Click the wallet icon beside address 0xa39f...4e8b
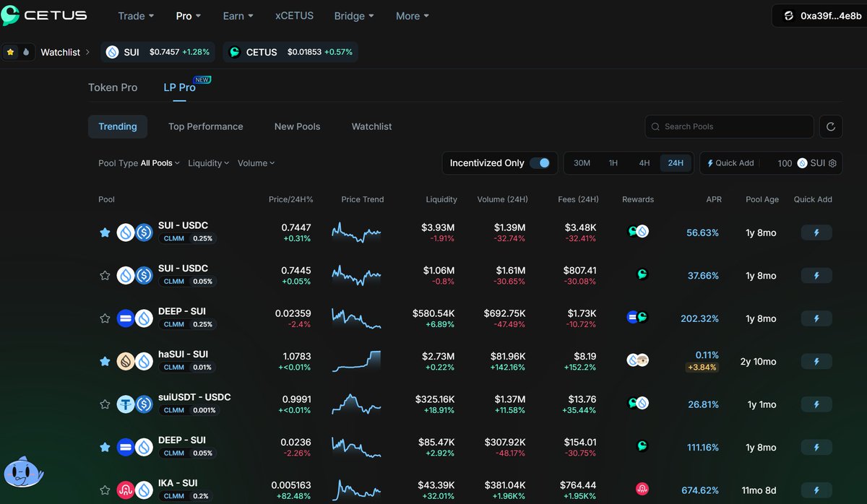 click(x=788, y=16)
